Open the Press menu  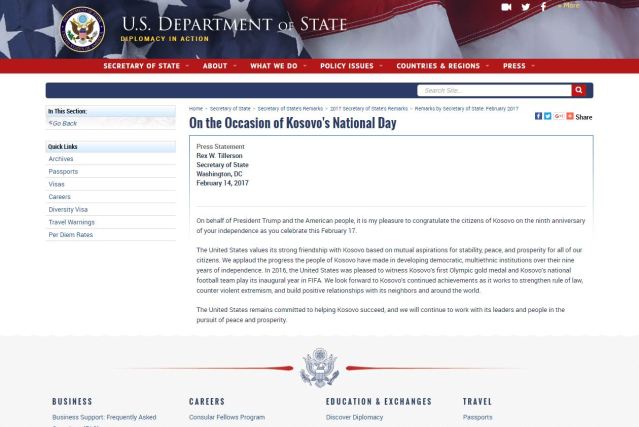517,66
